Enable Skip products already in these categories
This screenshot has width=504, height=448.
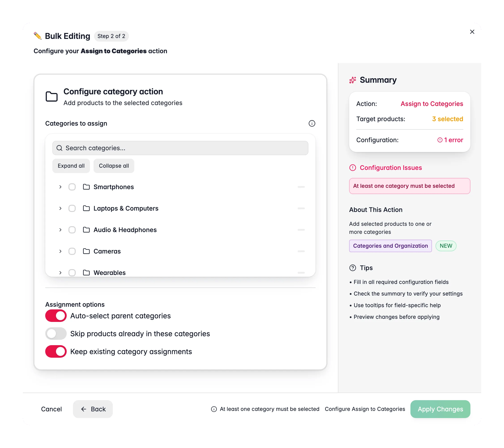point(56,334)
